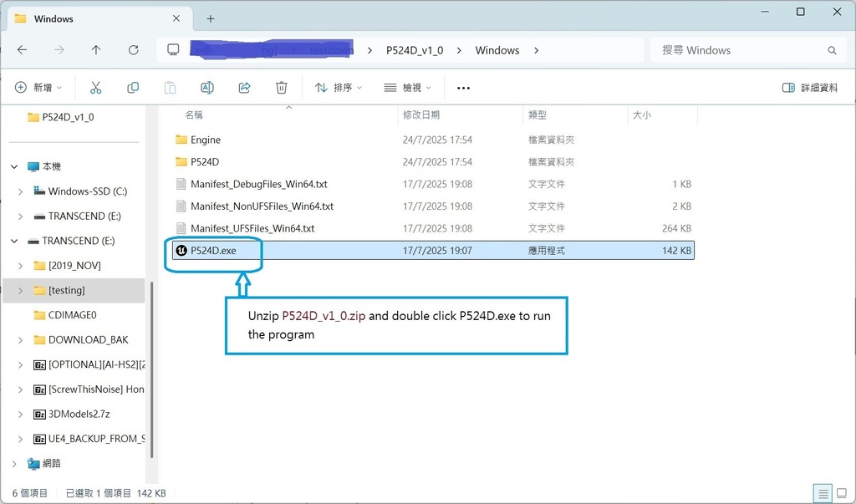This screenshot has width=856, height=504.
Task: Open the see-more (...) toolbar menu
Action: [463, 87]
